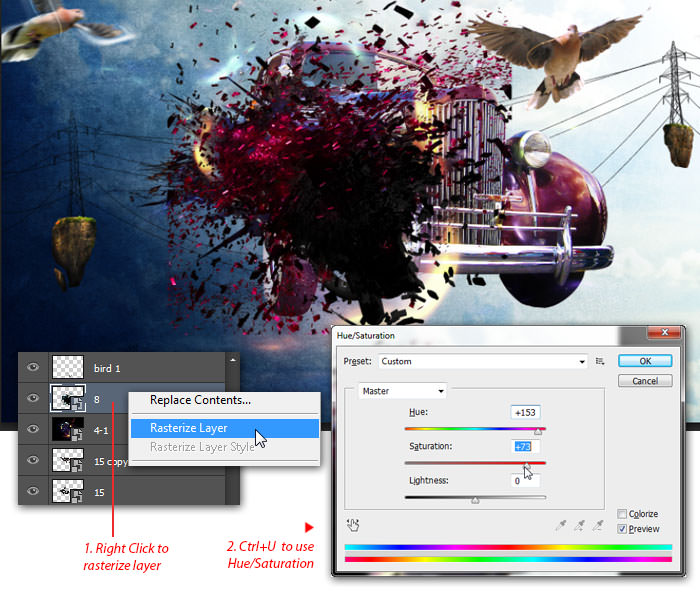This screenshot has width=700, height=600.
Task: Open the Preset dropdown showing Custom
Action: (483, 361)
